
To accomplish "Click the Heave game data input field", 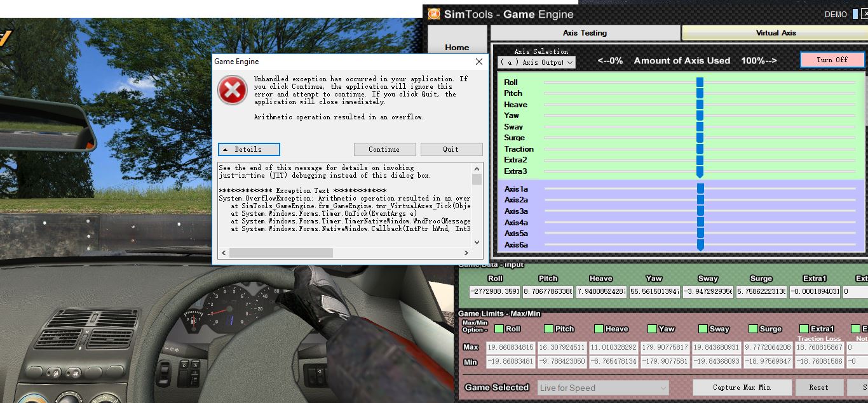I will (x=601, y=292).
